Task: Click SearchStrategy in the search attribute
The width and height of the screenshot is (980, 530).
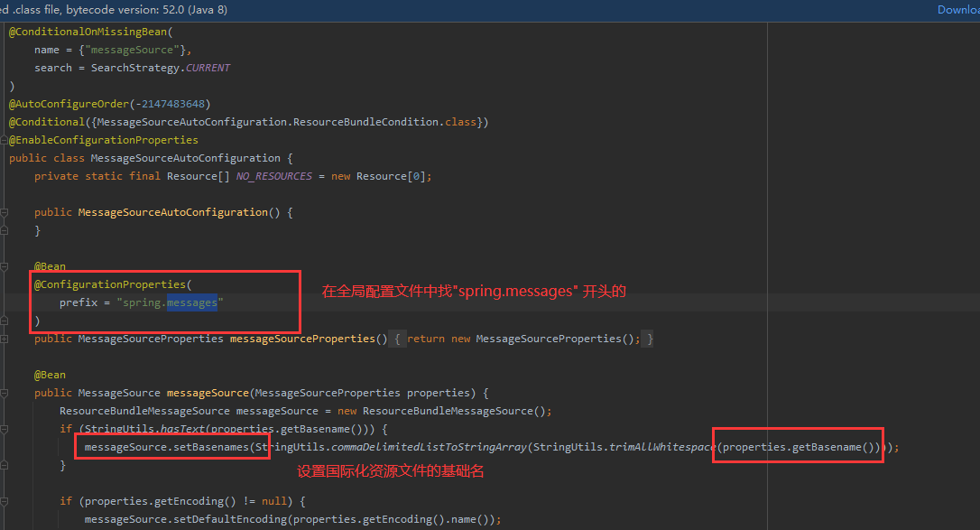Action: tap(135, 68)
